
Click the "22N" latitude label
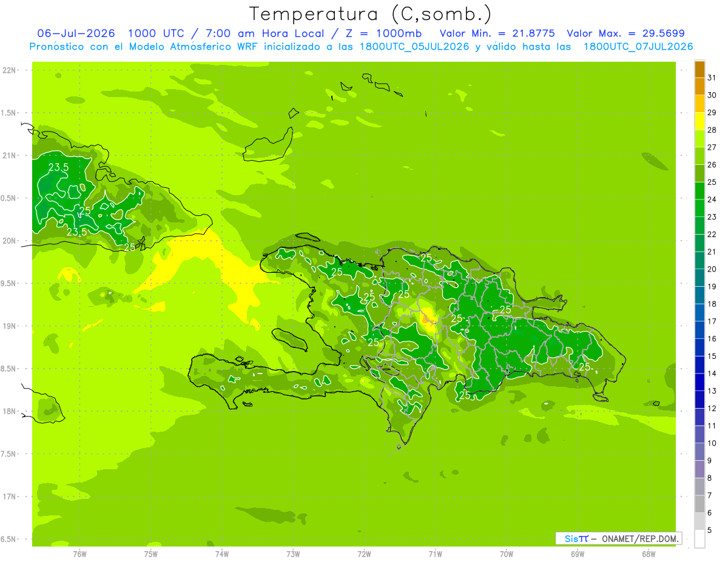[x=9, y=70]
